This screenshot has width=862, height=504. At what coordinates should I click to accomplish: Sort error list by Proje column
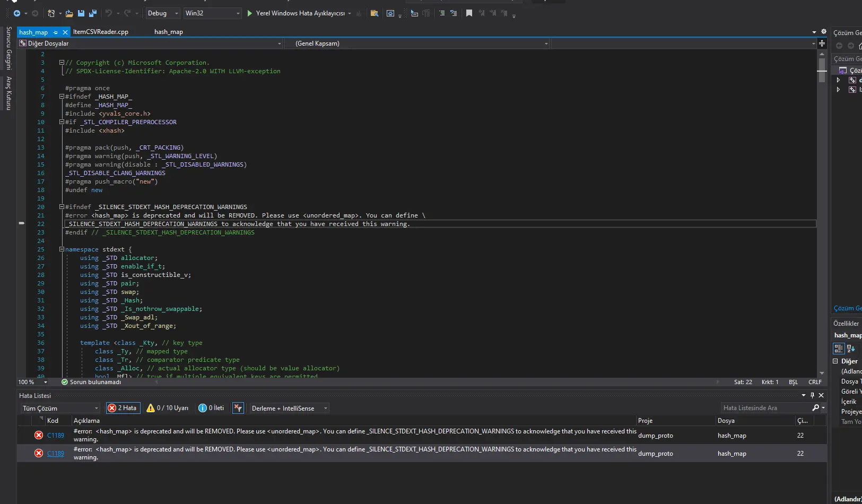pyautogui.click(x=675, y=420)
